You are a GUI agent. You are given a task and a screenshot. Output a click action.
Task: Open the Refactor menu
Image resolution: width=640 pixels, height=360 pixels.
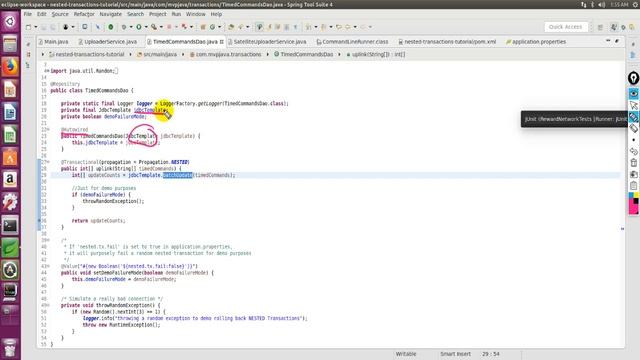coord(84,14)
